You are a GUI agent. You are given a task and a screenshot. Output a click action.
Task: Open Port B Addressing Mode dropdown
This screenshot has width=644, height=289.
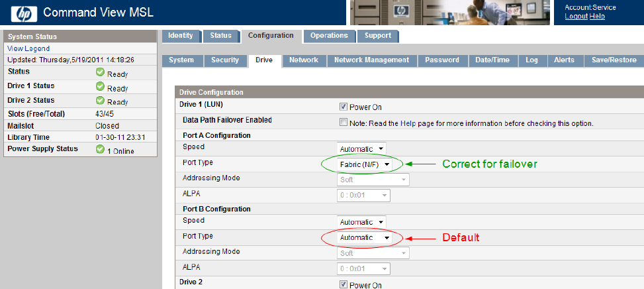(x=373, y=253)
